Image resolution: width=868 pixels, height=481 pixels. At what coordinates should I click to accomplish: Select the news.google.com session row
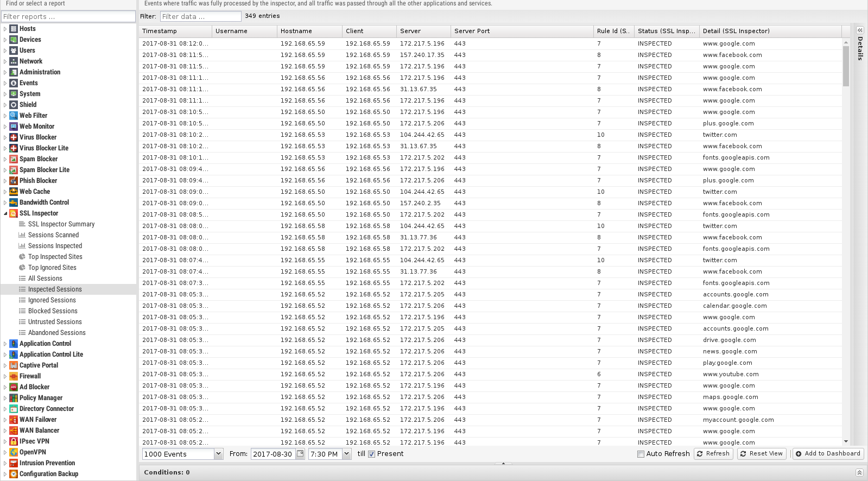tap(490, 351)
